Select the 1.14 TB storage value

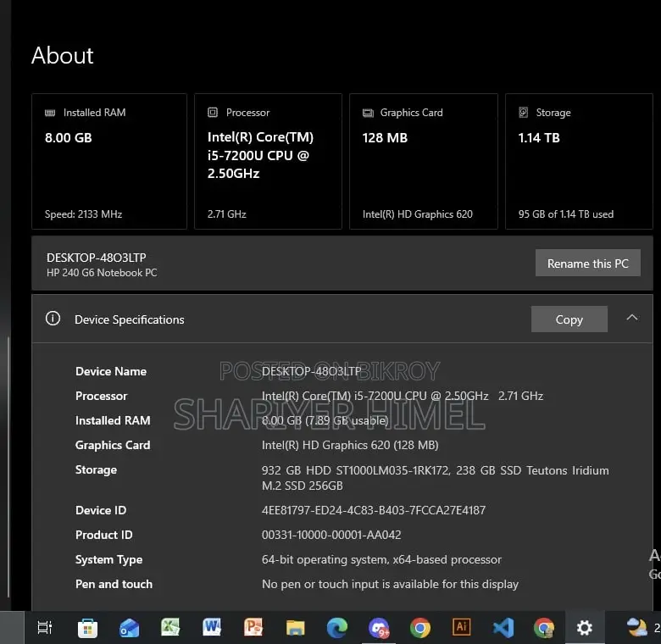(539, 138)
